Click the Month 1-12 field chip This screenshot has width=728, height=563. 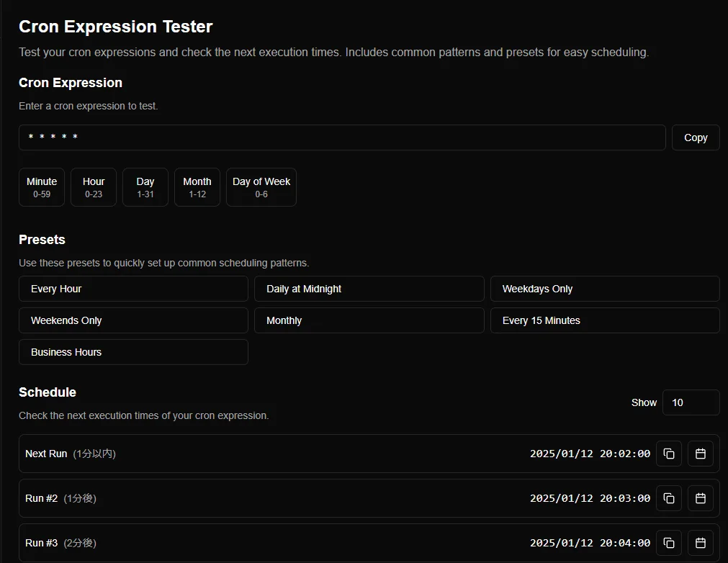[197, 186]
